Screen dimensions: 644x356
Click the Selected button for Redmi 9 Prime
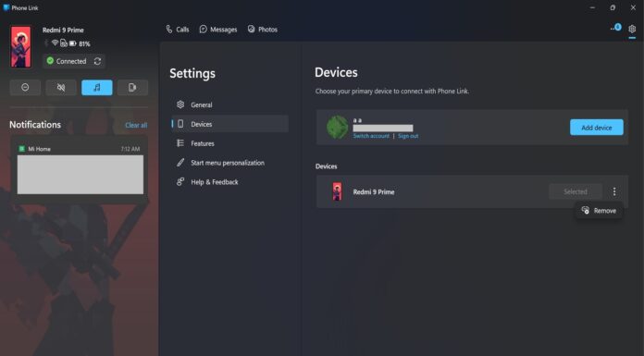[x=576, y=191]
